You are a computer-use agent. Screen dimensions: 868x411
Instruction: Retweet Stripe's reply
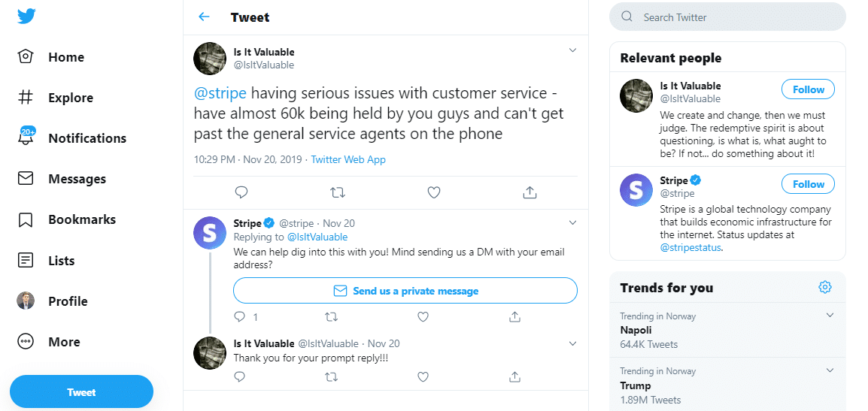[x=331, y=317]
